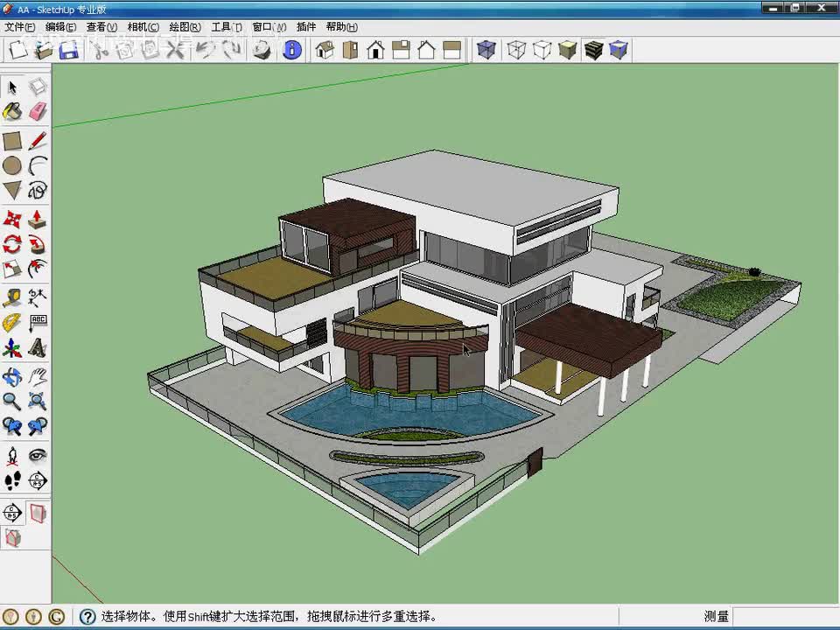Click the Open folder toolbar icon
Screen dimensions: 840x630
(44, 50)
